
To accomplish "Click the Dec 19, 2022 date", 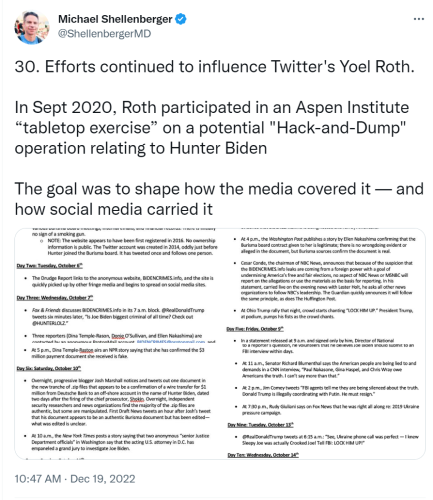I will pos(103,479).
